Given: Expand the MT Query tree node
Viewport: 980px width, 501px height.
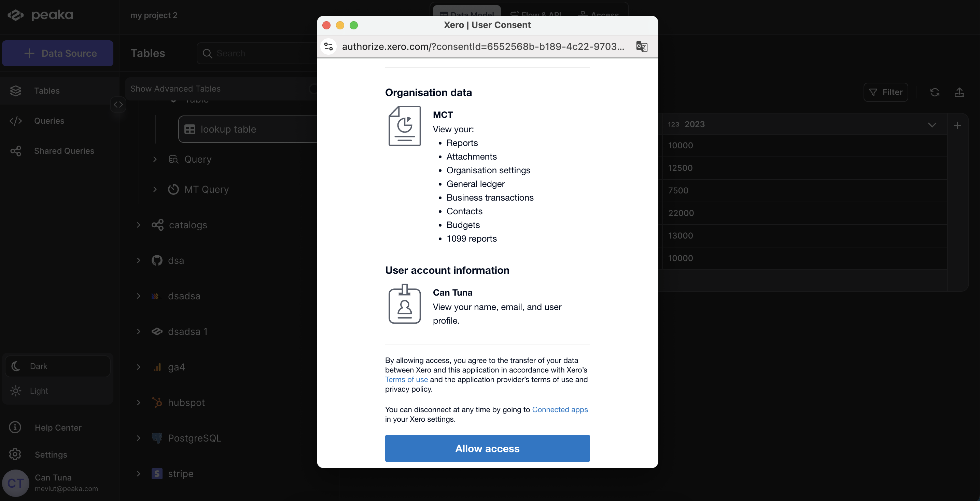Looking at the screenshot, I should click(155, 189).
